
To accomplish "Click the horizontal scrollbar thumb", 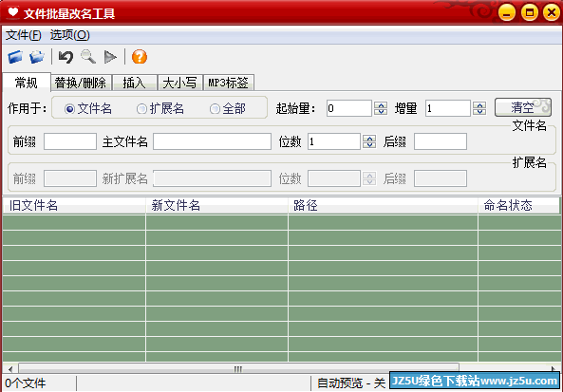I will [238, 368].
